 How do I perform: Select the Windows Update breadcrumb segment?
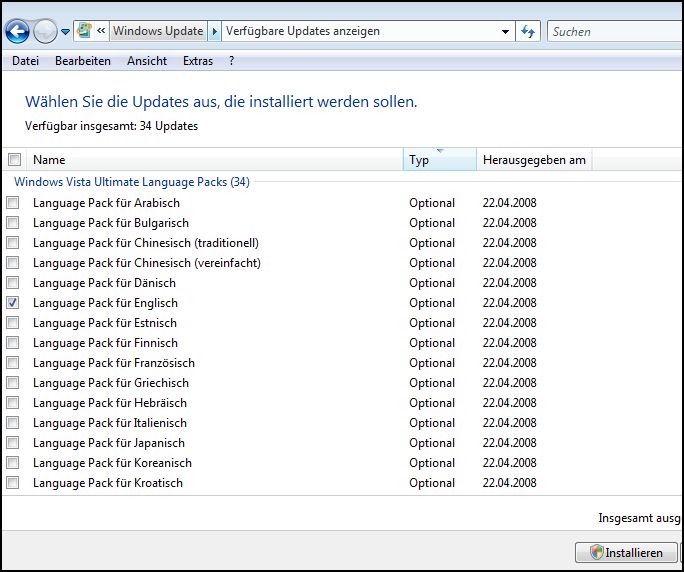coord(158,31)
